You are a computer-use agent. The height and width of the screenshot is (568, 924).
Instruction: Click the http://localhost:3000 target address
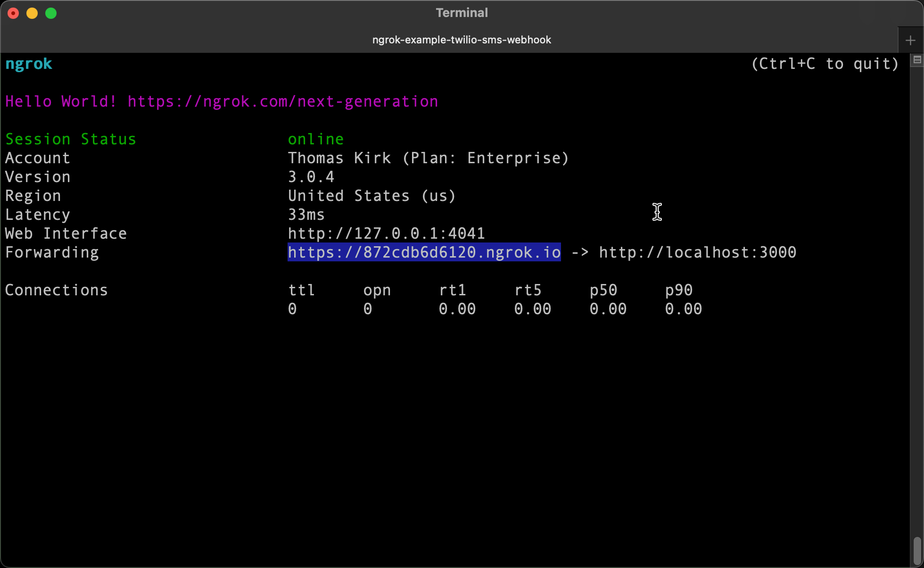(698, 252)
